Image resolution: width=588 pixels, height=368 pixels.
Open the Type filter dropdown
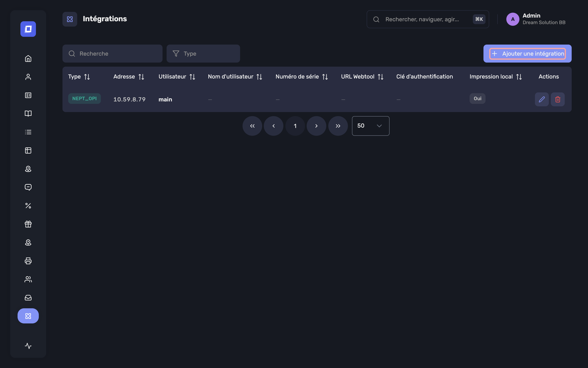203,54
